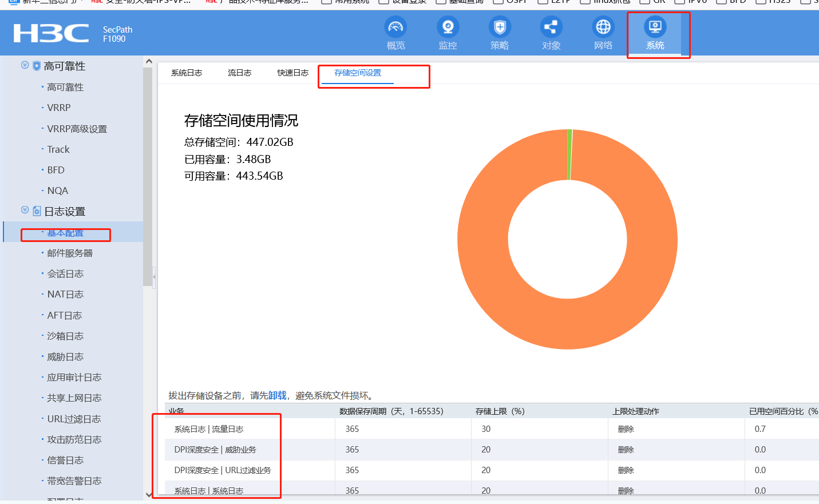Open VRRP高级设置 in the sidebar
This screenshot has width=819, height=504.
coord(77,129)
